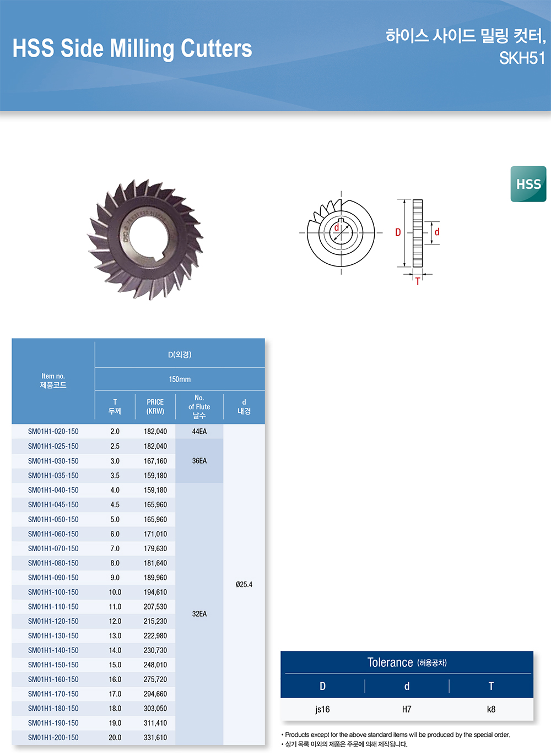Click the price 181,640

[155, 563]
